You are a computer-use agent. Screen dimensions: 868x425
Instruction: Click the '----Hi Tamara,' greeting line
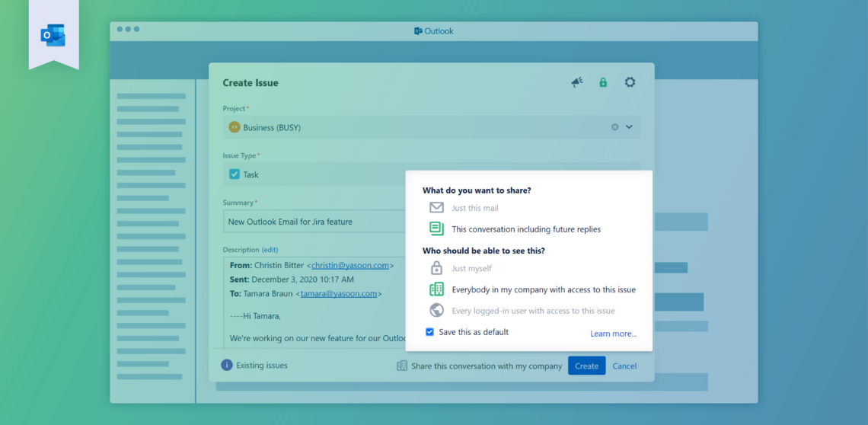pos(255,316)
